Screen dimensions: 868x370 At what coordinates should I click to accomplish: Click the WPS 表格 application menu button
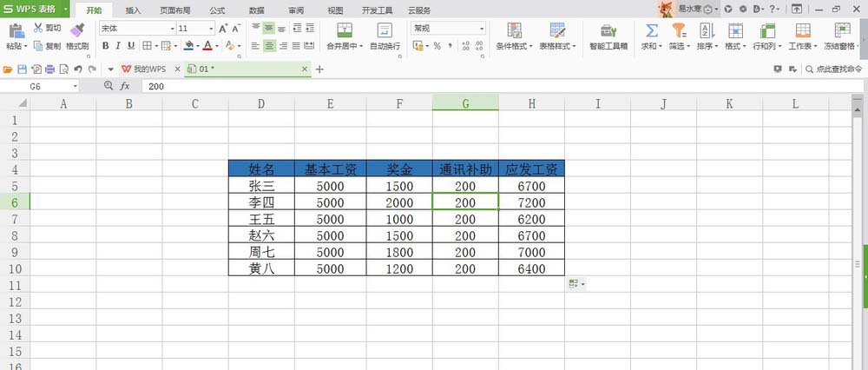coord(36,9)
